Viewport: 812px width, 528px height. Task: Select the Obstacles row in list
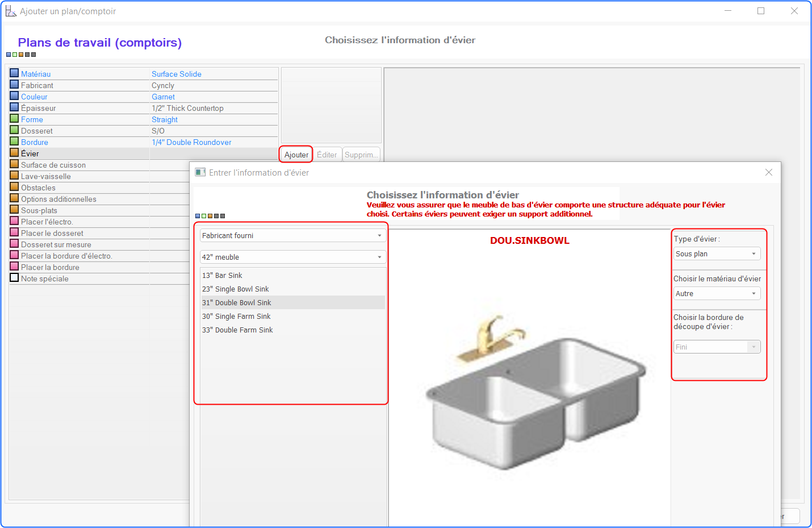click(99, 188)
